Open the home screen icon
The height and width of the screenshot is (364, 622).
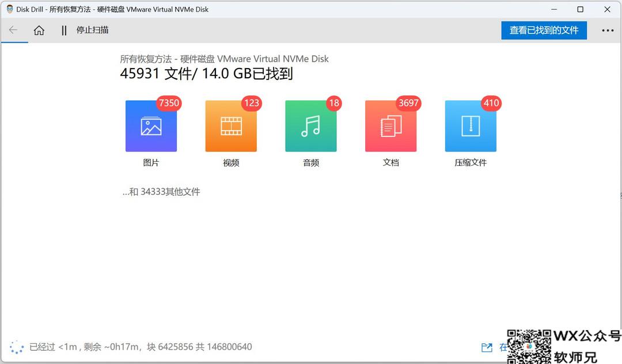pos(39,30)
